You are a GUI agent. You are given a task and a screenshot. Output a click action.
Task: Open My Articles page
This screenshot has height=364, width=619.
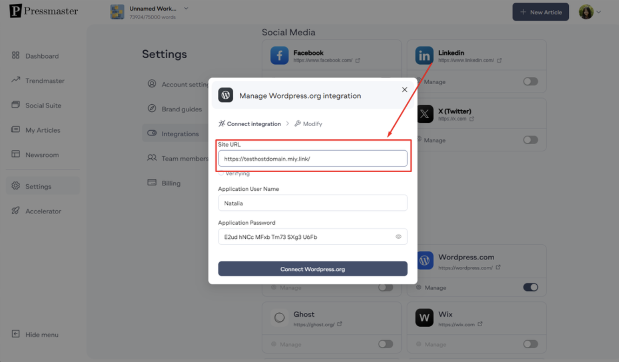43,130
